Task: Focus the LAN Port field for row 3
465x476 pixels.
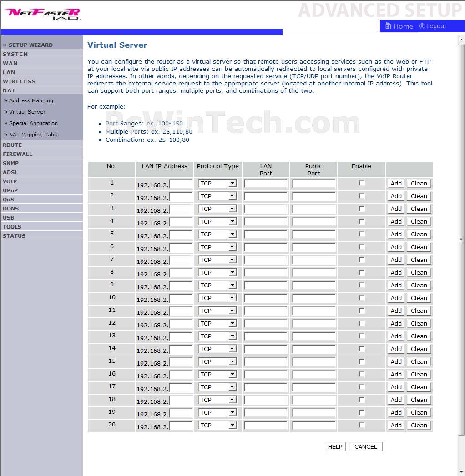Action: pos(265,209)
